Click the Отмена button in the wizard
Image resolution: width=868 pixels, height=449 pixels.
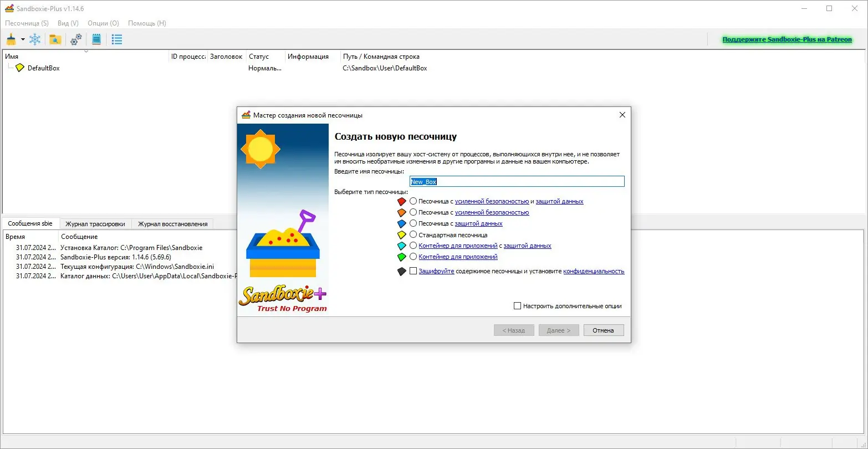click(x=603, y=330)
